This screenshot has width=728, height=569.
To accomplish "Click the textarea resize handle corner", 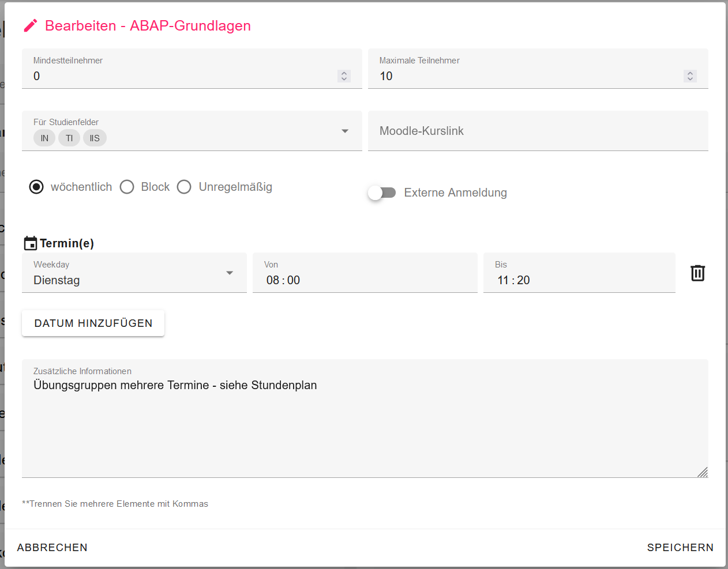I will (x=702, y=472).
